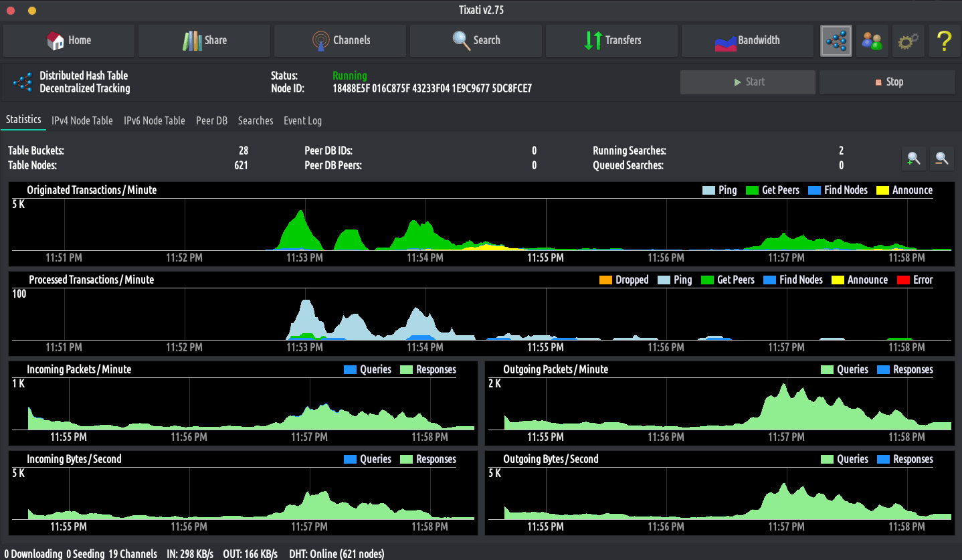
Task: Click the Ping swatch in Originated Transactions legend
Action: coord(708,190)
